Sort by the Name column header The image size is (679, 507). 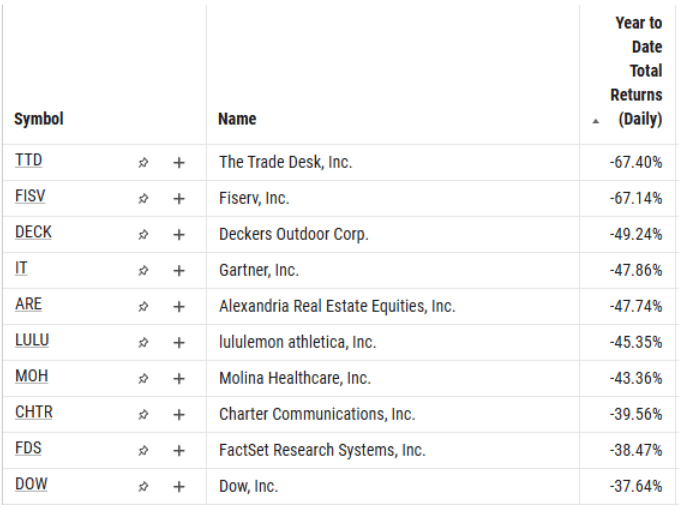(237, 119)
